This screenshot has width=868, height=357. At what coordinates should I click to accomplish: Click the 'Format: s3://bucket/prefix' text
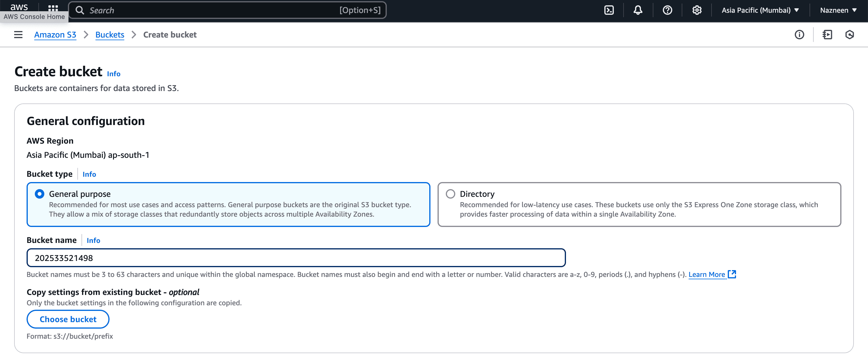(70, 336)
